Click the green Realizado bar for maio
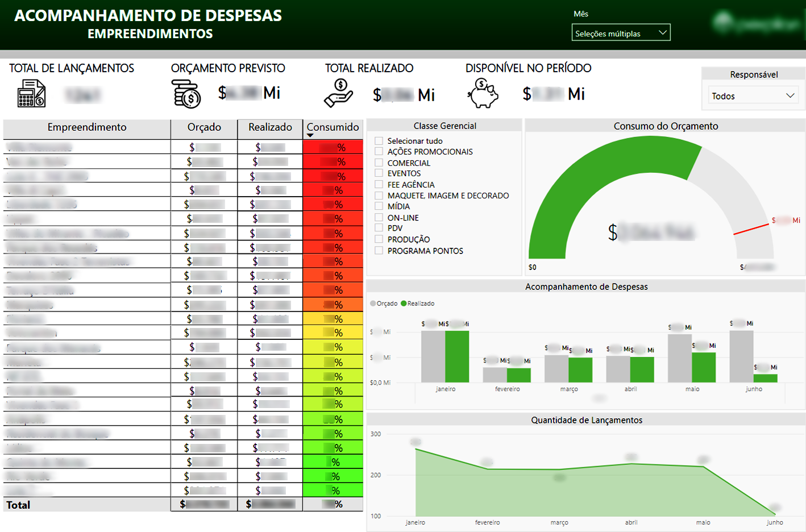 [x=704, y=367]
